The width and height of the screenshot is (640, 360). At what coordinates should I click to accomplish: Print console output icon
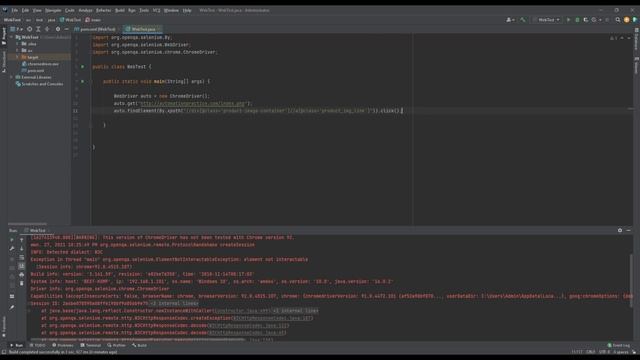(x=22, y=275)
